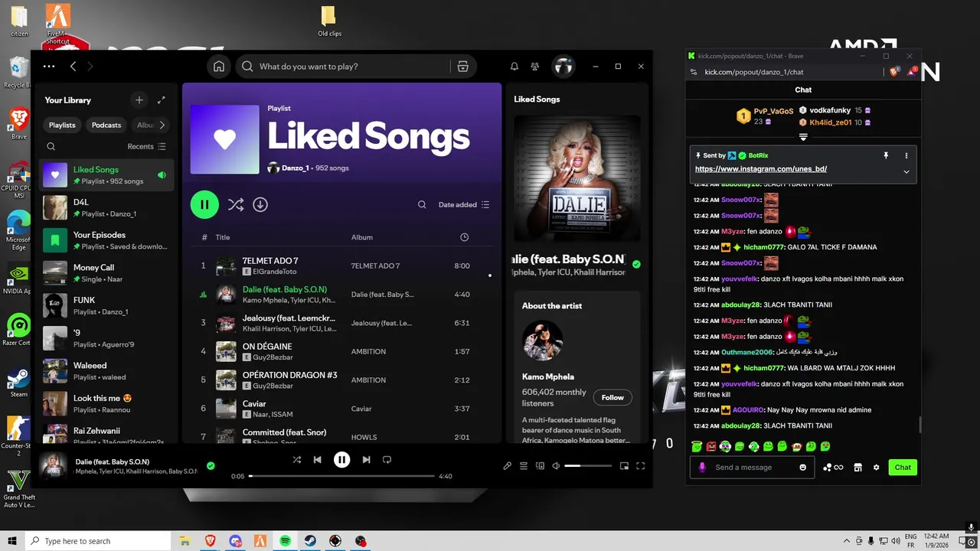The height and width of the screenshot is (551, 980).
Task: Select the ON DÉGAINE track row
Action: point(341,351)
